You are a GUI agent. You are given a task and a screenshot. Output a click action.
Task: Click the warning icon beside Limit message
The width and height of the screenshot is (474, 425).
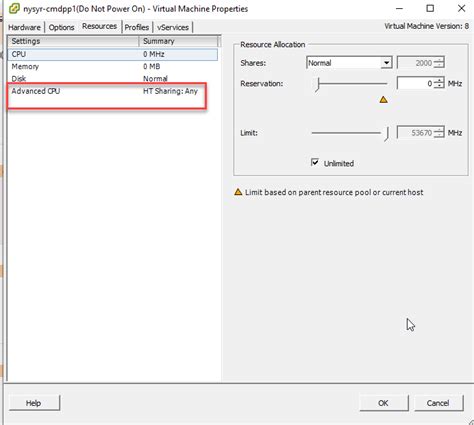tap(238, 192)
